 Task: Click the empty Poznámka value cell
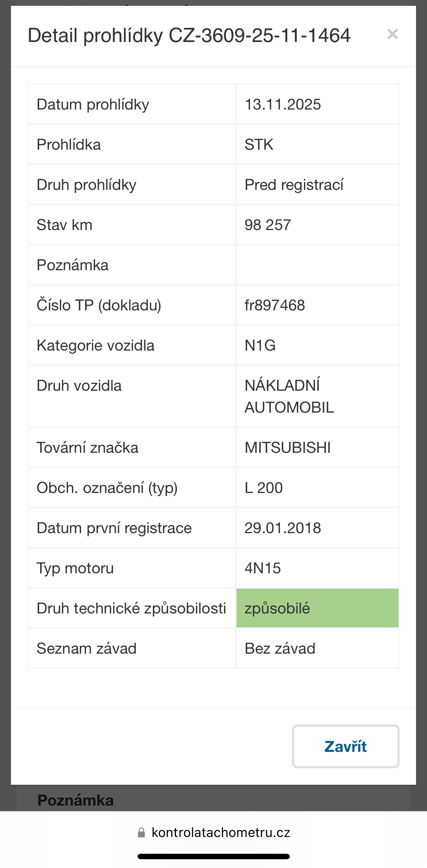(x=317, y=265)
